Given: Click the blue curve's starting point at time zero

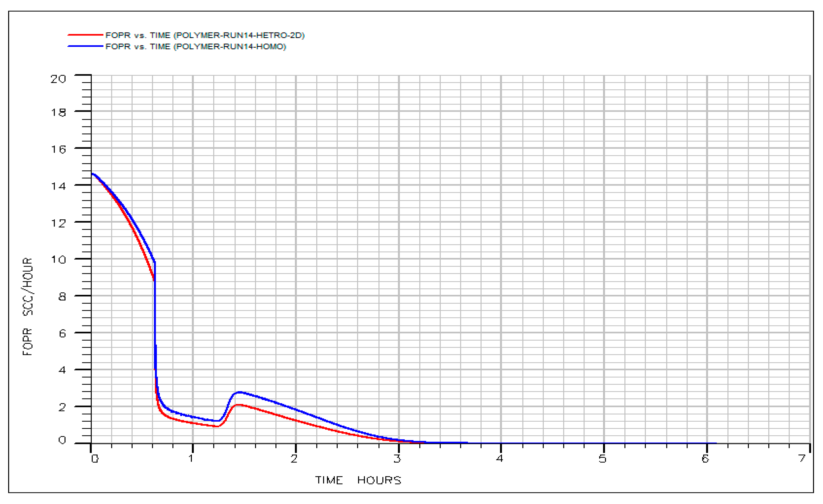Looking at the screenshot, I should 92,174.
